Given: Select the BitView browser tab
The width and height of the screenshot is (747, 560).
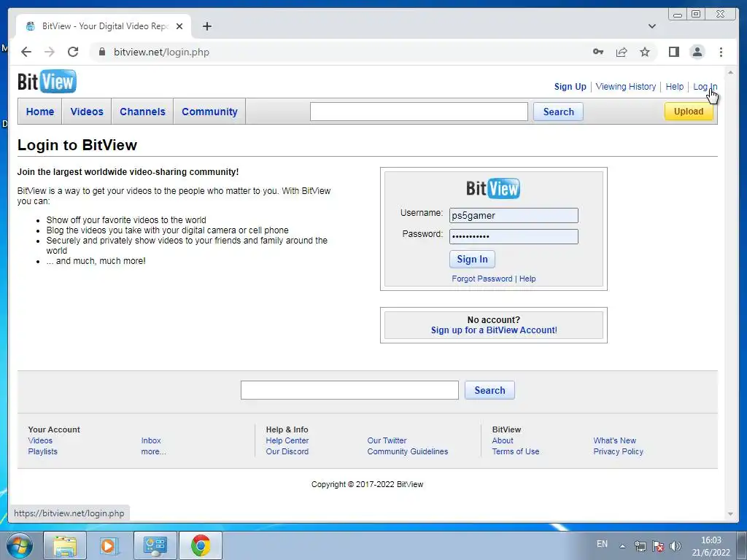Looking at the screenshot, I should click(x=104, y=26).
